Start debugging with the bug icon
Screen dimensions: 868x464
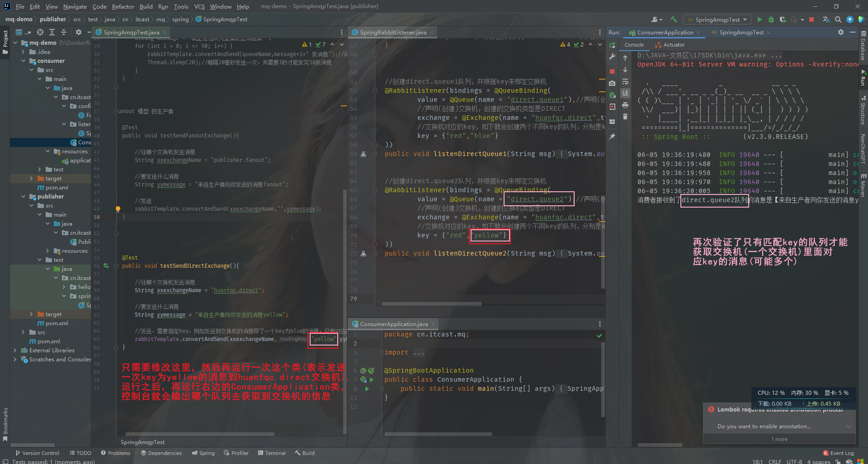(771, 19)
